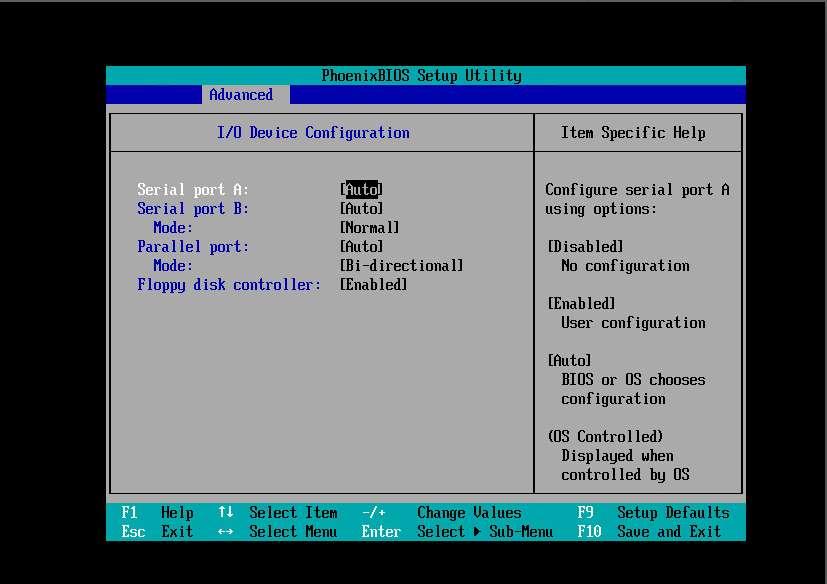Click the F1 Help key hint

[157, 512]
